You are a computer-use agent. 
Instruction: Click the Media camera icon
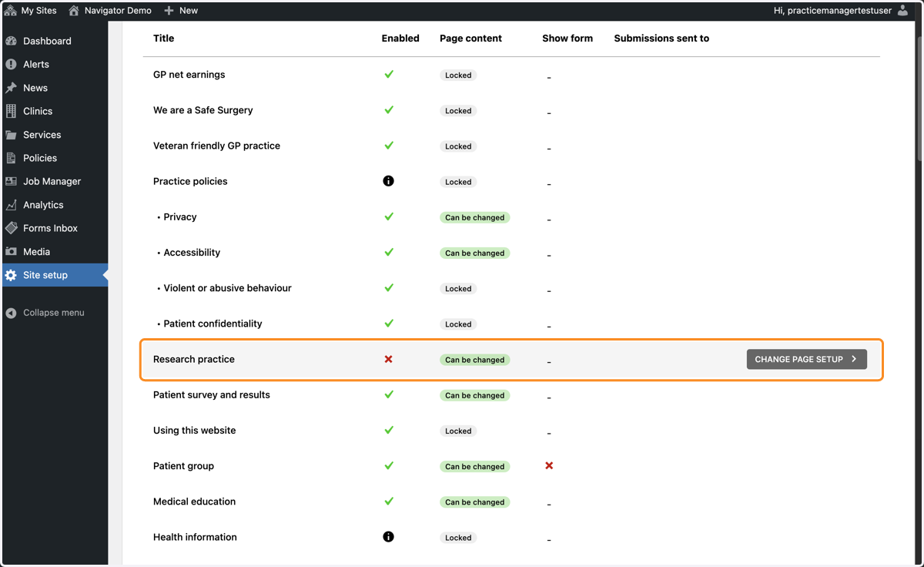click(11, 252)
